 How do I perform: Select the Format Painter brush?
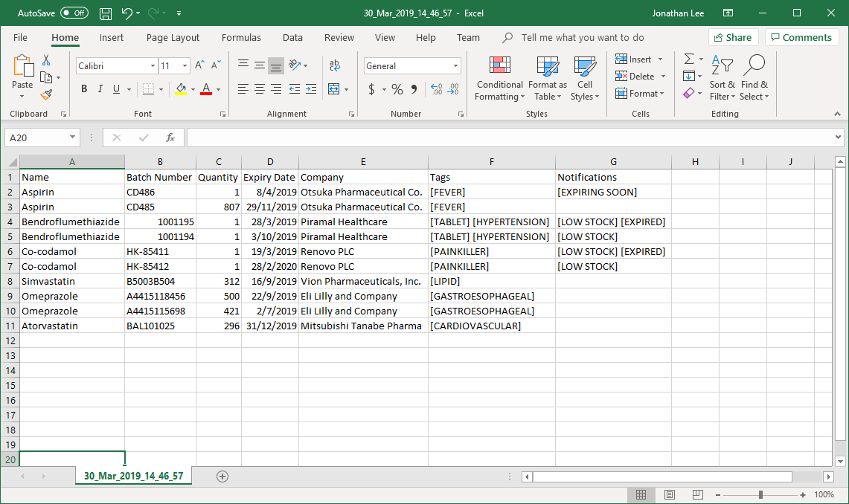pos(46,94)
